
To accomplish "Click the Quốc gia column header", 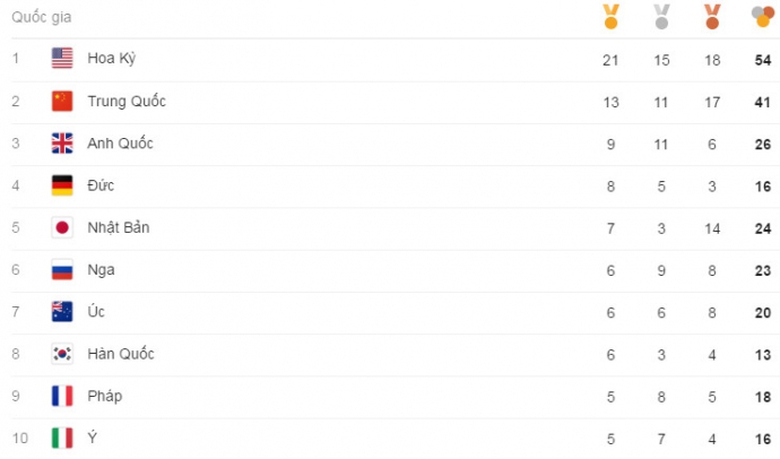I will tap(41, 17).
